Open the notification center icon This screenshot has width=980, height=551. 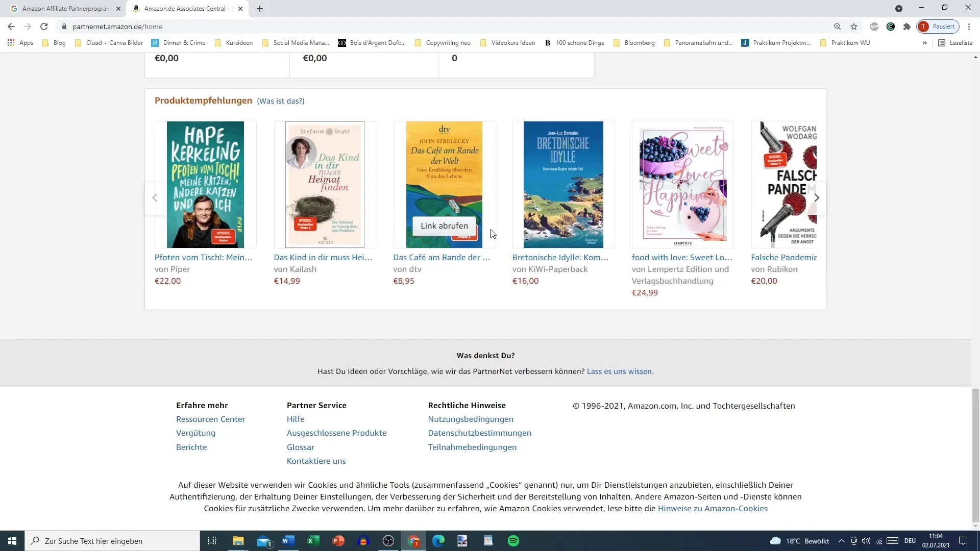[963, 541]
